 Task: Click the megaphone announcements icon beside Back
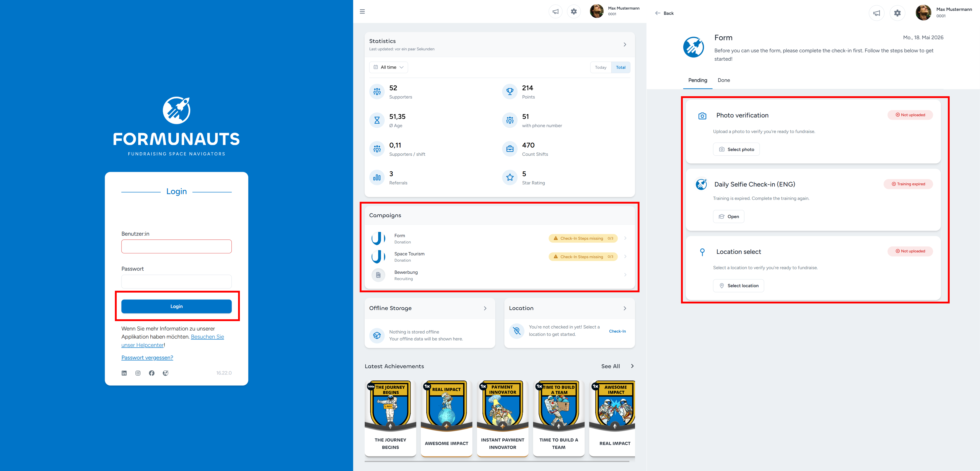pos(876,13)
